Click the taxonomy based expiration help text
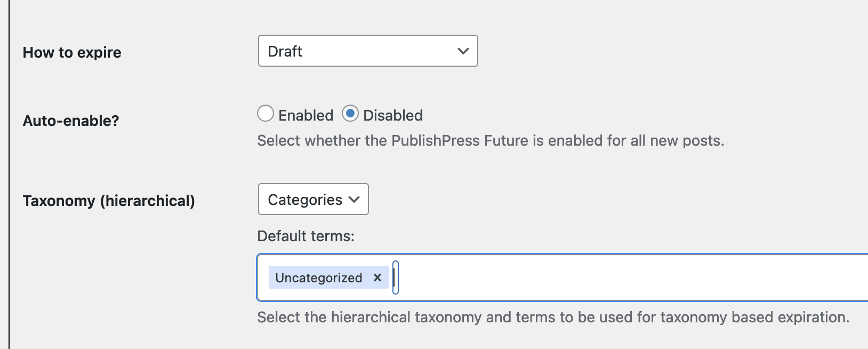The image size is (868, 349). [553, 317]
